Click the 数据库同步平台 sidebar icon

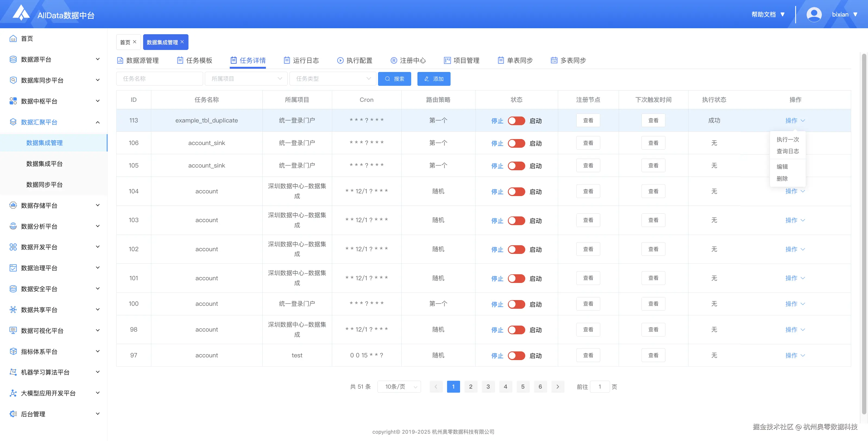coord(13,80)
